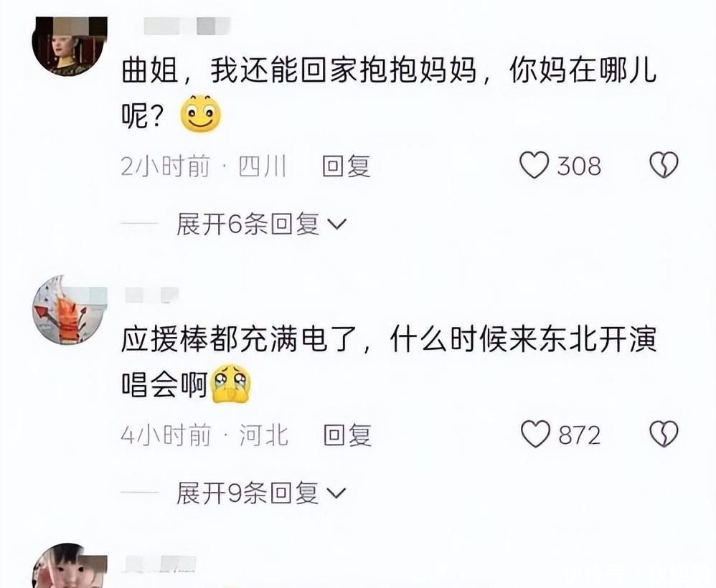
Task: Tap the 308 like count
Action: pos(578,166)
